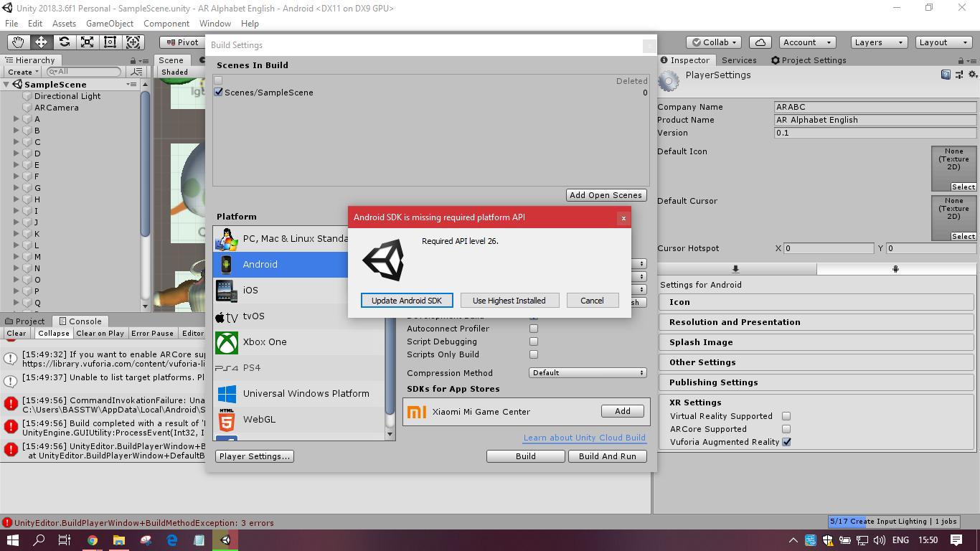Select the Rect transform tool

pyautogui.click(x=110, y=42)
